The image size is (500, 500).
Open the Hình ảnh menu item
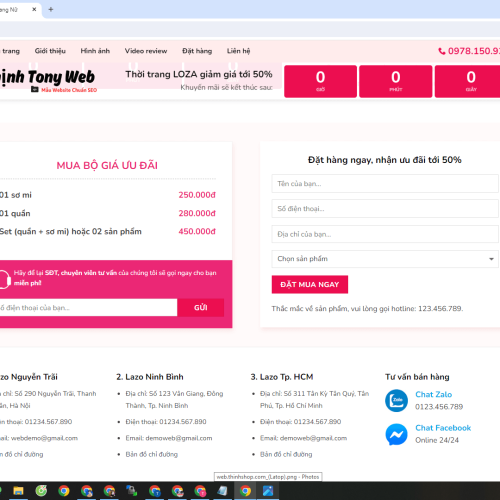pyautogui.click(x=95, y=51)
